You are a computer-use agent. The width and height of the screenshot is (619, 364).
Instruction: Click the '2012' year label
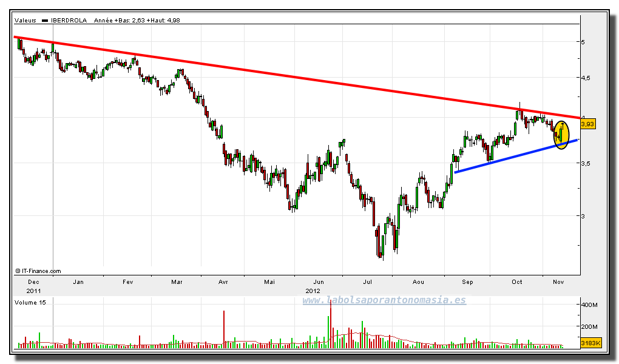pyautogui.click(x=313, y=291)
